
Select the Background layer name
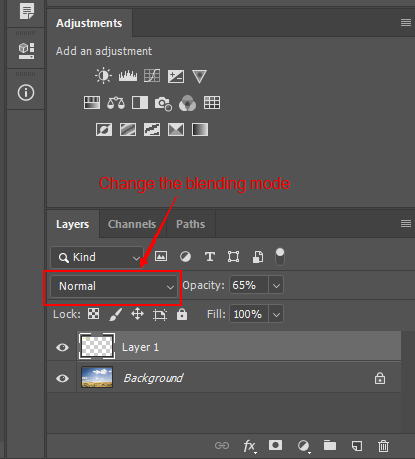point(153,378)
